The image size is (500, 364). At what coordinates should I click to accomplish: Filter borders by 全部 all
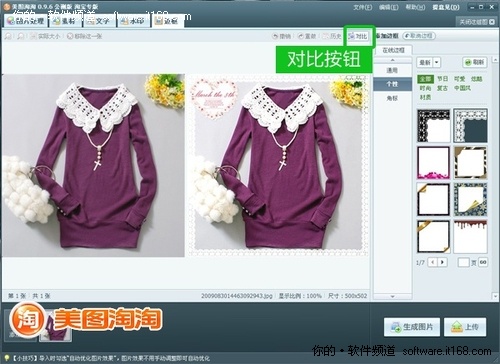point(425,79)
